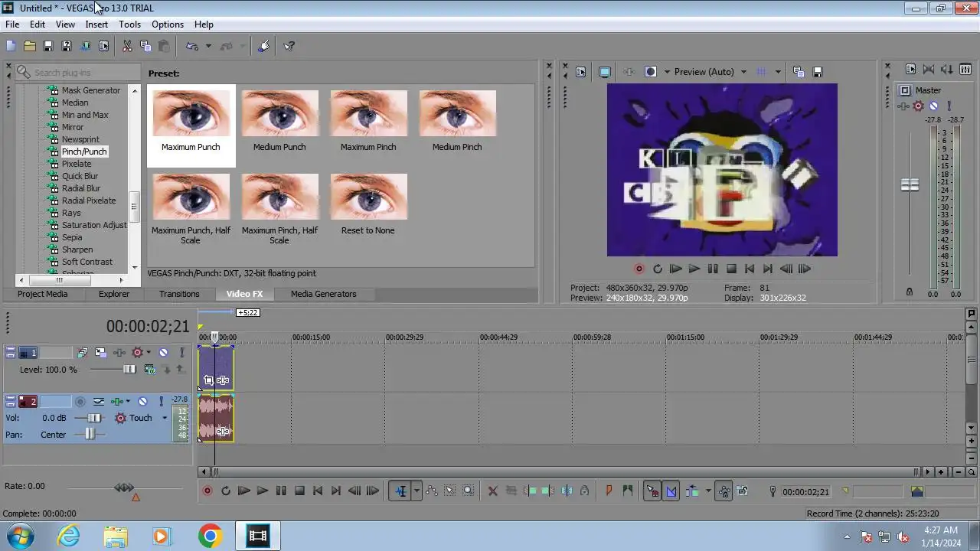Switch to the Media Generators tab
The height and width of the screenshot is (551, 980).
coord(323,294)
